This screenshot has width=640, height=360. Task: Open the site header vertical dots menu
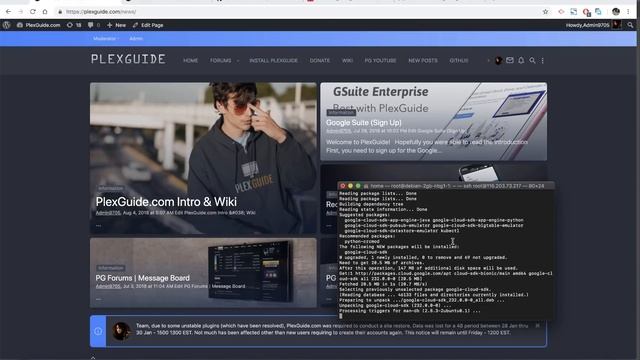tap(542, 60)
